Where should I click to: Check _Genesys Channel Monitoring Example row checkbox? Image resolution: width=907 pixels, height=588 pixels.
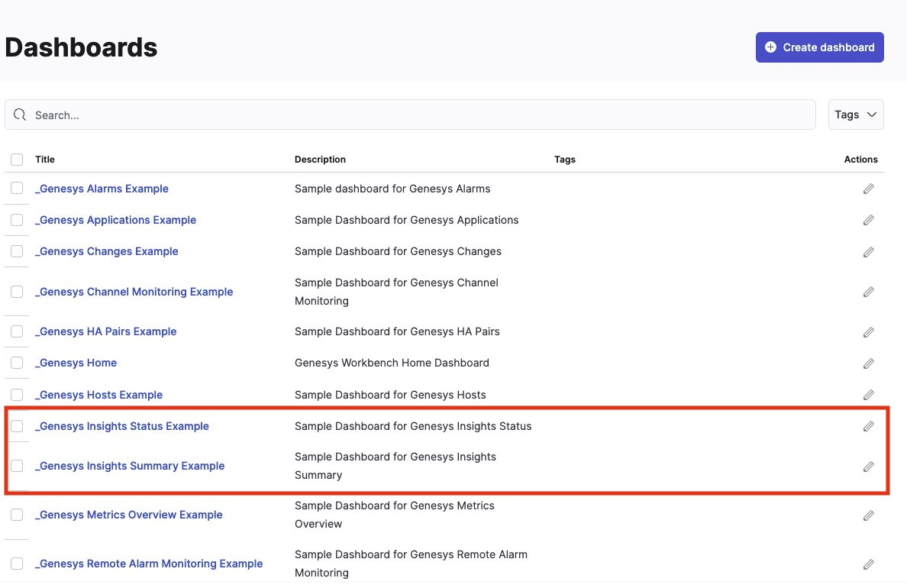[17, 292]
